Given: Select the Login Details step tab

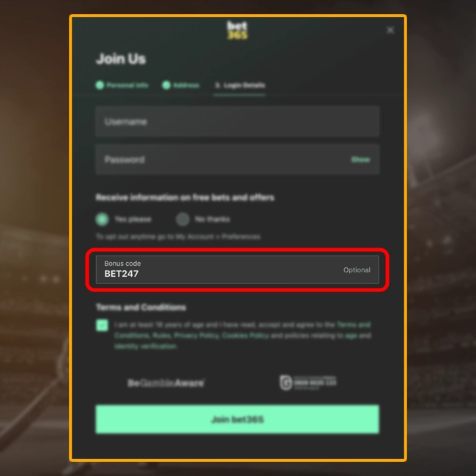Looking at the screenshot, I should pyautogui.click(x=239, y=85).
